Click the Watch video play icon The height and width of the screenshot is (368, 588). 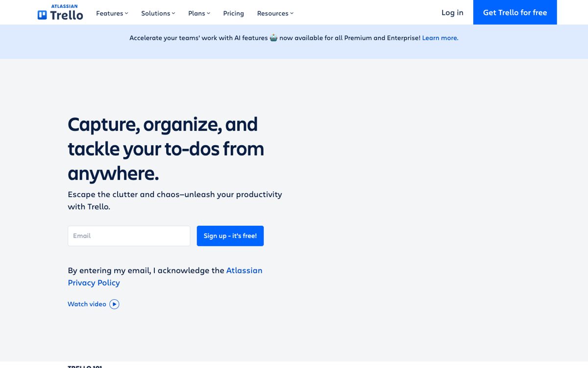pyautogui.click(x=114, y=304)
